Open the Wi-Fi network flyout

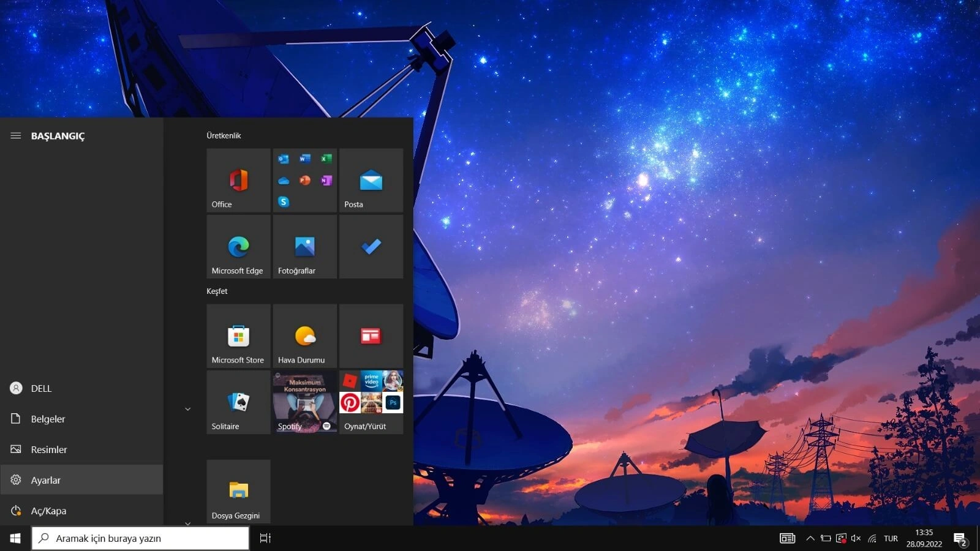872,538
